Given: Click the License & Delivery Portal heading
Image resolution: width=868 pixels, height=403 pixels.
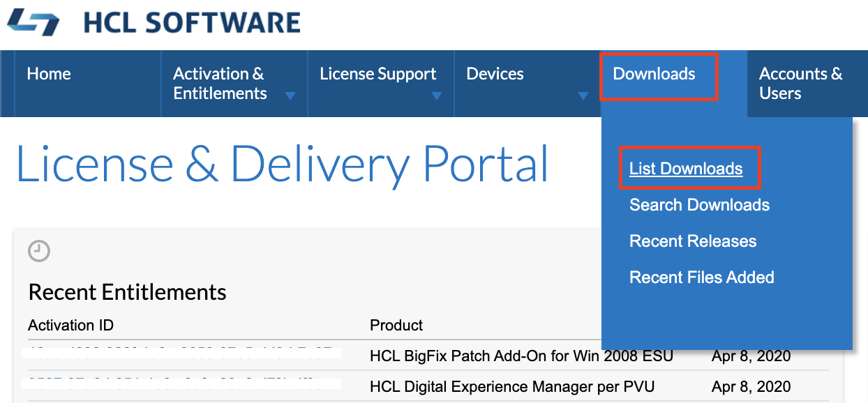Looking at the screenshot, I should pos(282,165).
